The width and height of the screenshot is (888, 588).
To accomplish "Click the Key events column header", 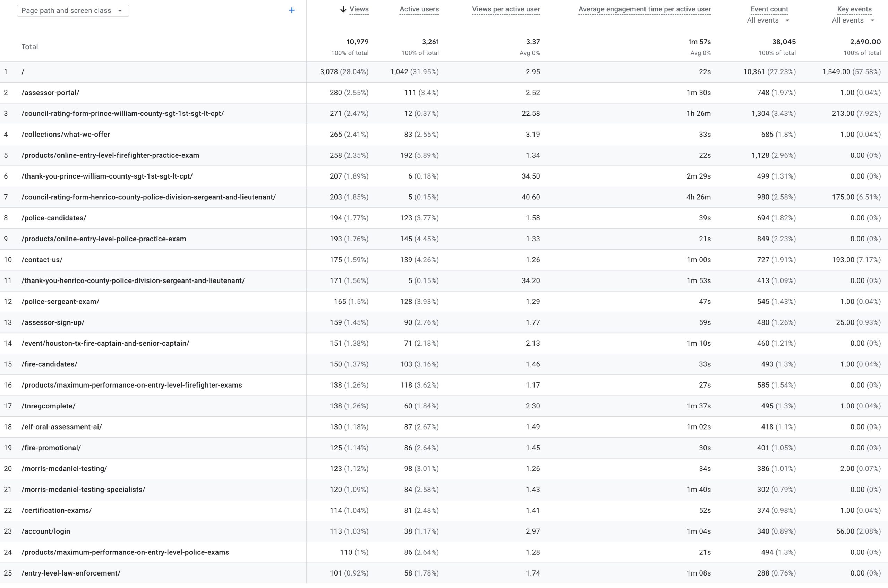I will (x=854, y=9).
